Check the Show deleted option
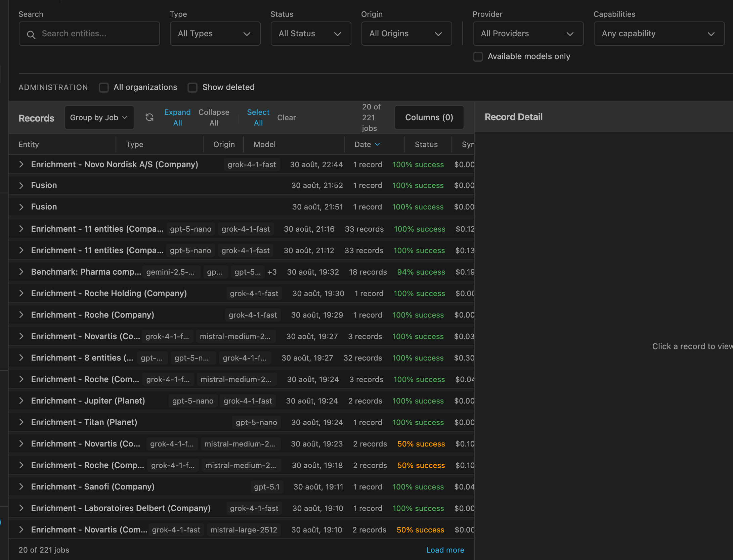 tap(192, 88)
